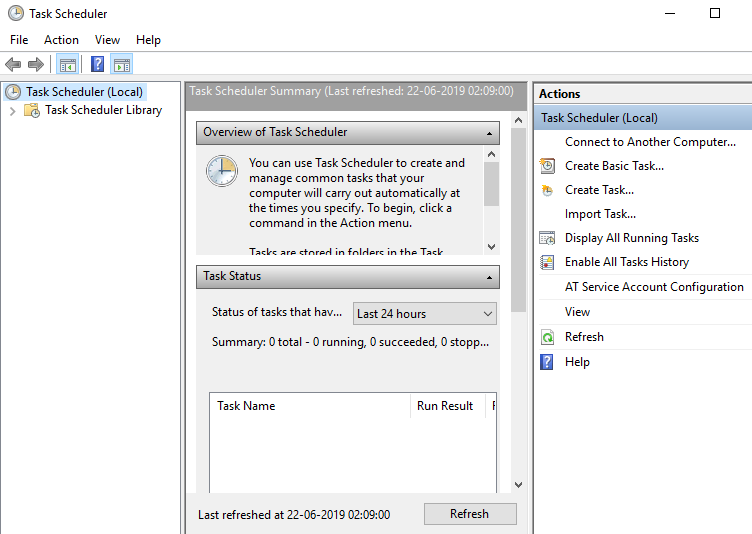Select Import Task in the Actions pane

(600, 214)
